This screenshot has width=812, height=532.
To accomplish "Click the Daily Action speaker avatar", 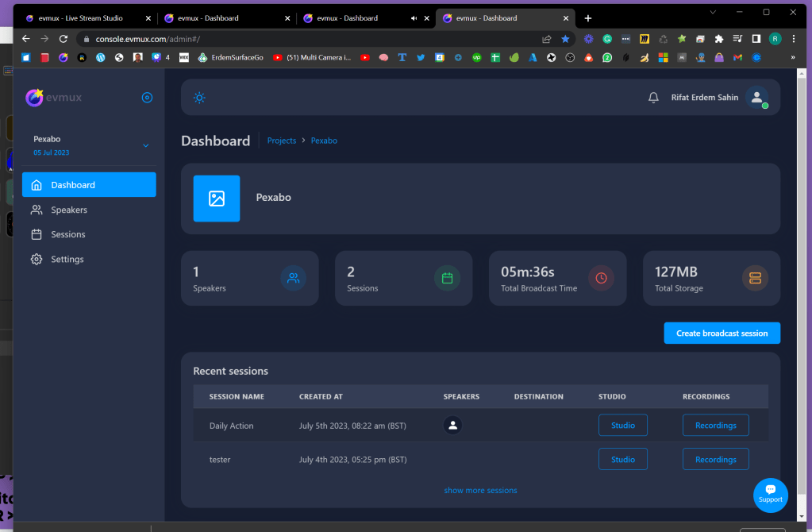I will pyautogui.click(x=452, y=426).
